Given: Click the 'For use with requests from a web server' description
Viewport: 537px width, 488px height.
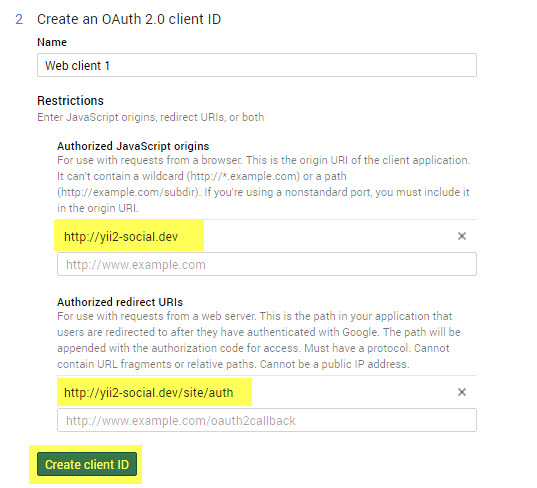Looking at the screenshot, I should (x=157, y=316).
